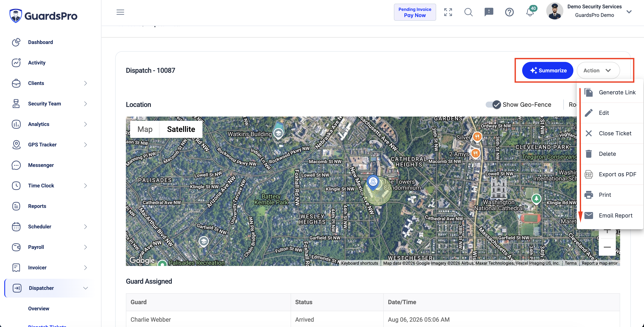Open the Overview sidebar link
The image size is (644, 327).
(39, 308)
